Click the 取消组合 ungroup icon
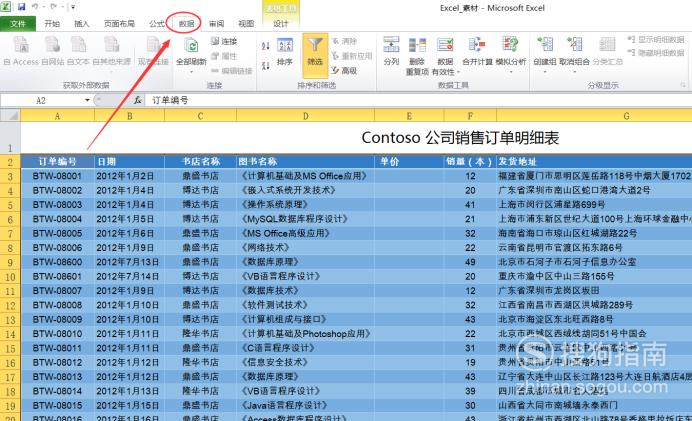This screenshot has width=692, height=421. [x=574, y=45]
